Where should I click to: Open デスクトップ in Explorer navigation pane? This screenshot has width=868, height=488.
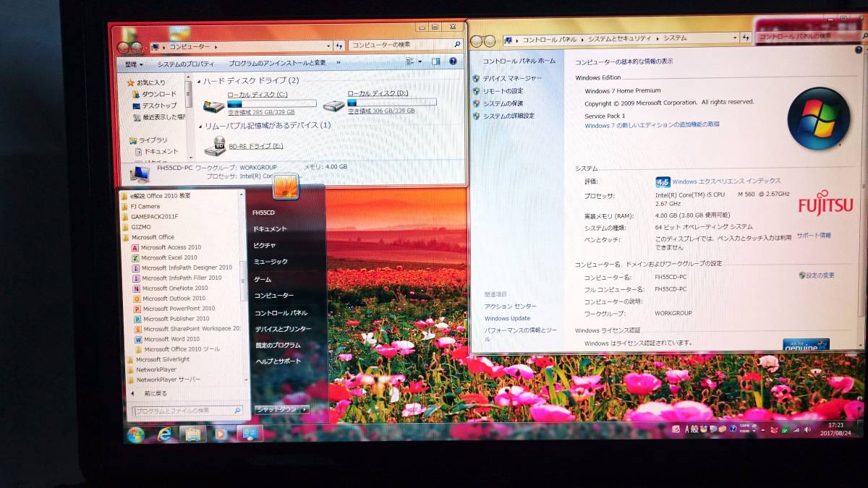[x=154, y=106]
